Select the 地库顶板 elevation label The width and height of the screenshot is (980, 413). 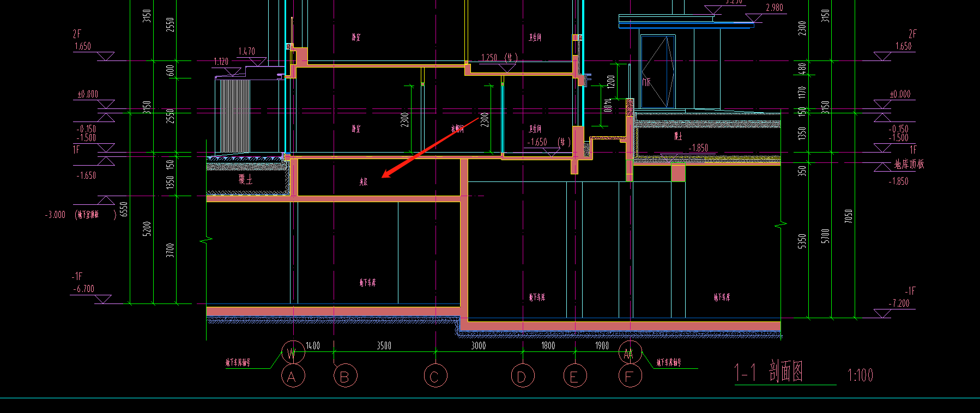(909, 164)
